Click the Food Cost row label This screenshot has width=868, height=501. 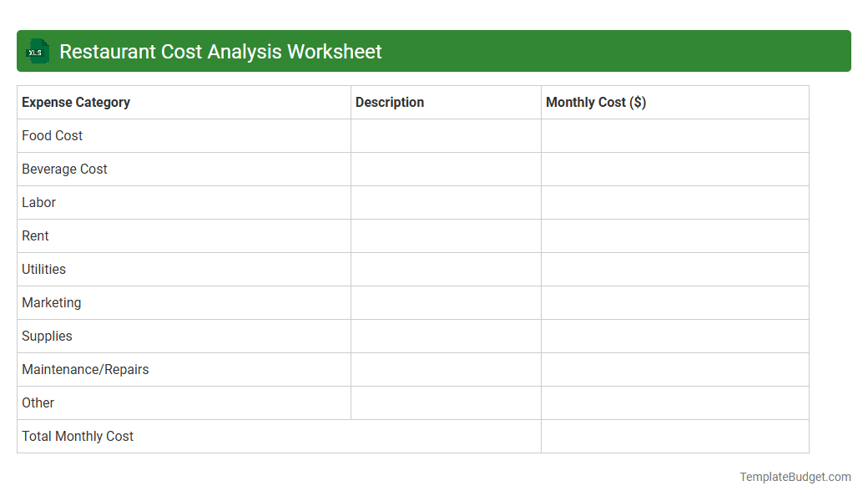(x=52, y=135)
